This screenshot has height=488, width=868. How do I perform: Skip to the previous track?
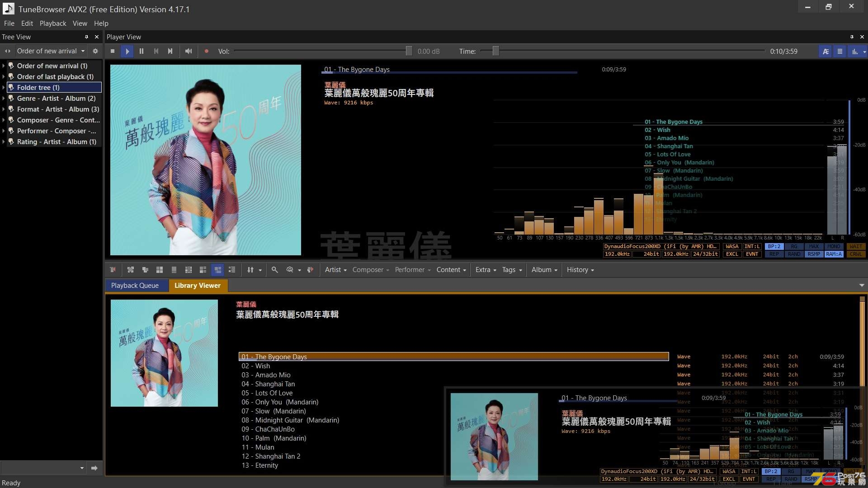(x=156, y=51)
